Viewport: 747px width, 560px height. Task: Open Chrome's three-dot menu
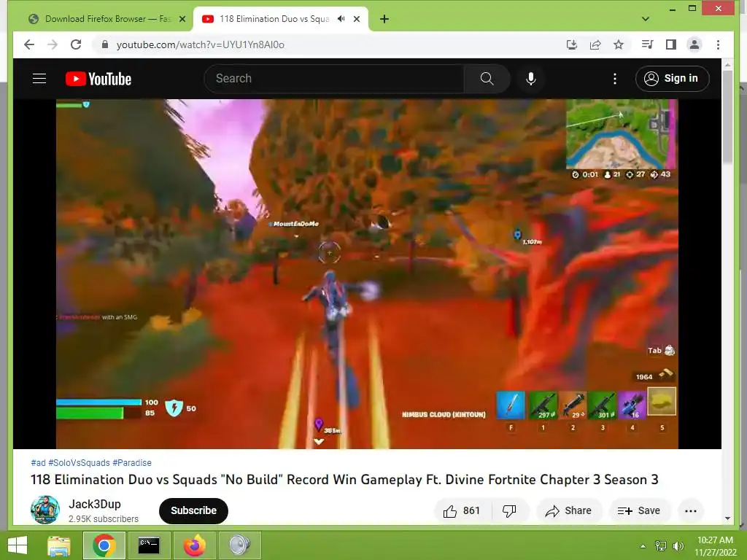pos(718,44)
